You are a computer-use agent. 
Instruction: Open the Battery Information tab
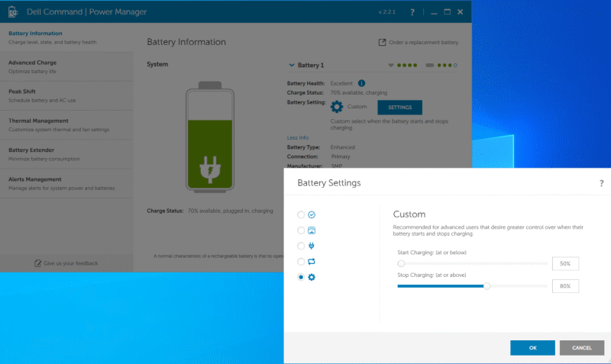(66, 37)
